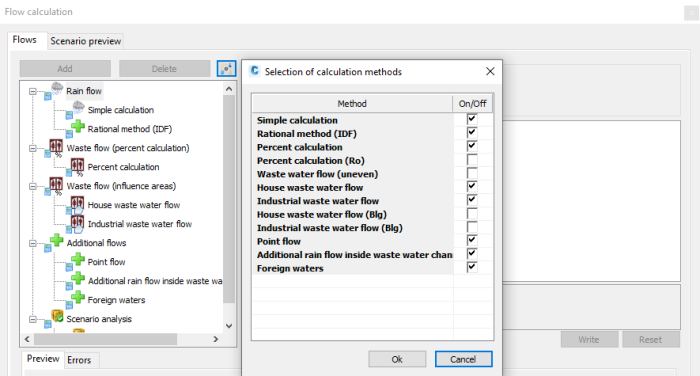Confirm selection with the Ok button

397,359
